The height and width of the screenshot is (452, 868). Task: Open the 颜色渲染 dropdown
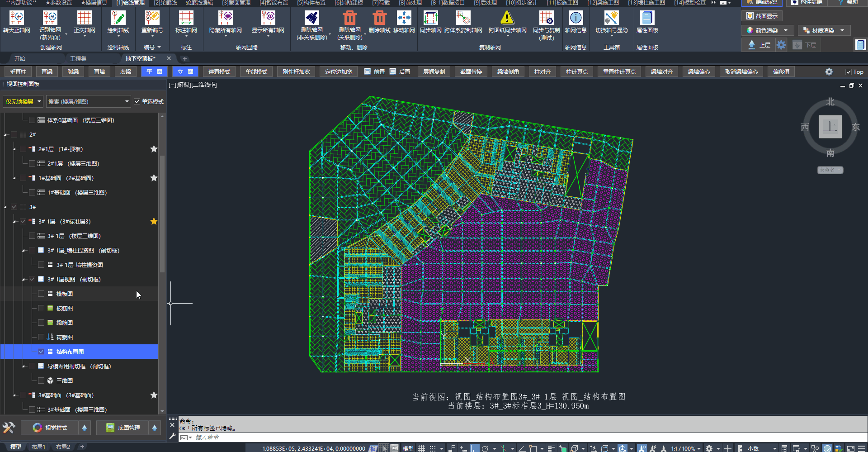pos(786,31)
